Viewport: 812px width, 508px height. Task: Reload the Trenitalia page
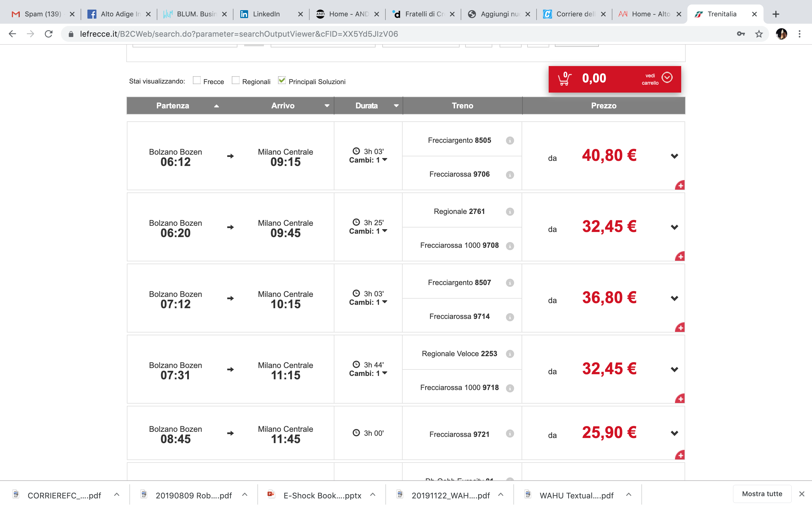coord(49,34)
